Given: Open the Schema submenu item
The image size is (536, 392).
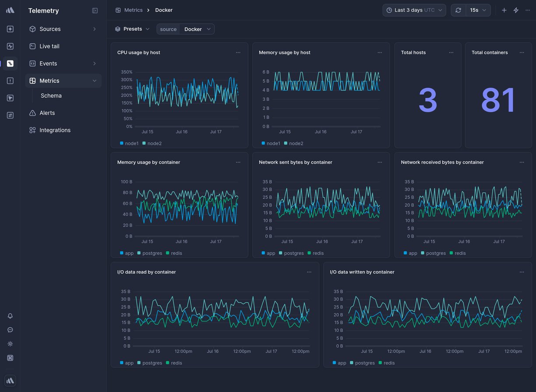Looking at the screenshot, I should pos(51,96).
